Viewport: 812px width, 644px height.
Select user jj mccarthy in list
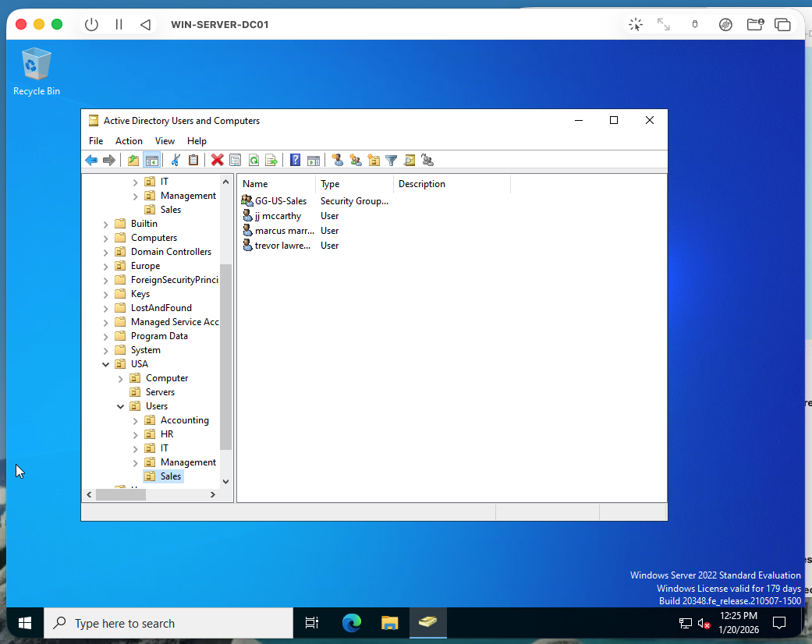coord(278,216)
